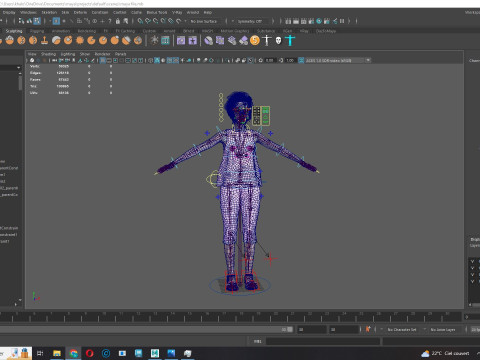Toggle smooth shade all in the panel toolbar

pyautogui.click(x=157, y=60)
